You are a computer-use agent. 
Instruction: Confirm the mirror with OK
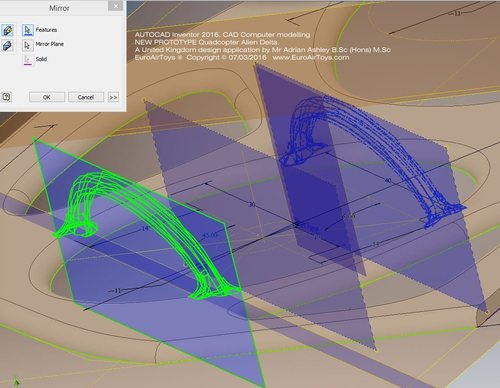(x=47, y=97)
